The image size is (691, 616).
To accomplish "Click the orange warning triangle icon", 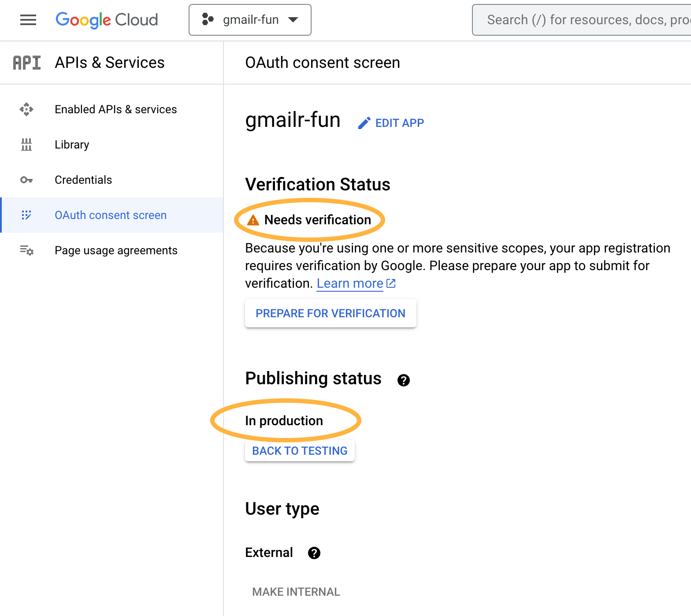I will 253,220.
